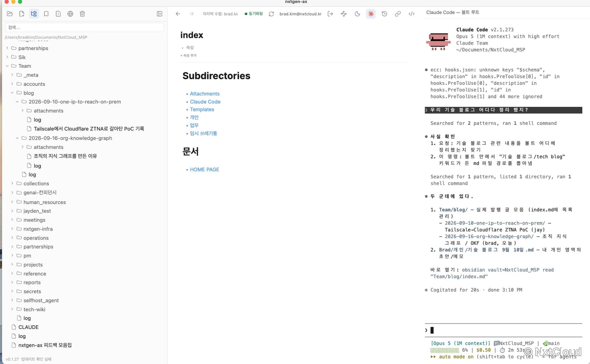Open the bookmarks icon in sidebar toolbar
The width and height of the screenshot is (590, 364).
pos(46,14)
